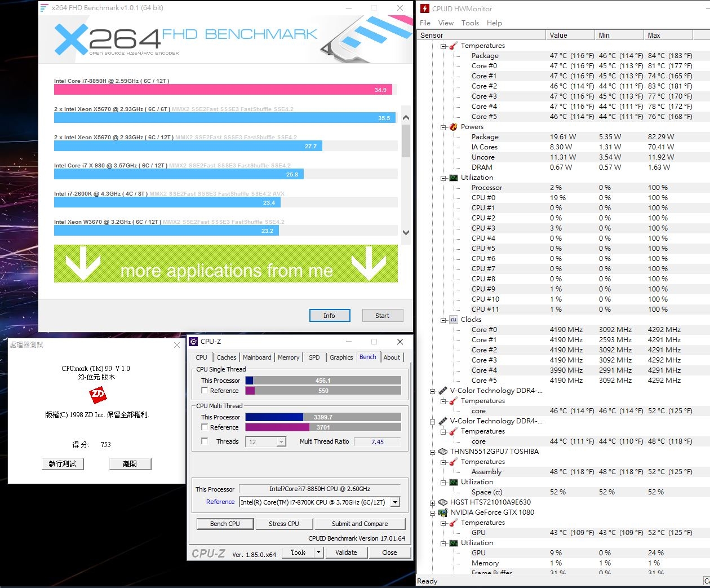Screen dimensions: 710x588
Task: Open the Tools menu in HWMonitor
Action: (470, 23)
